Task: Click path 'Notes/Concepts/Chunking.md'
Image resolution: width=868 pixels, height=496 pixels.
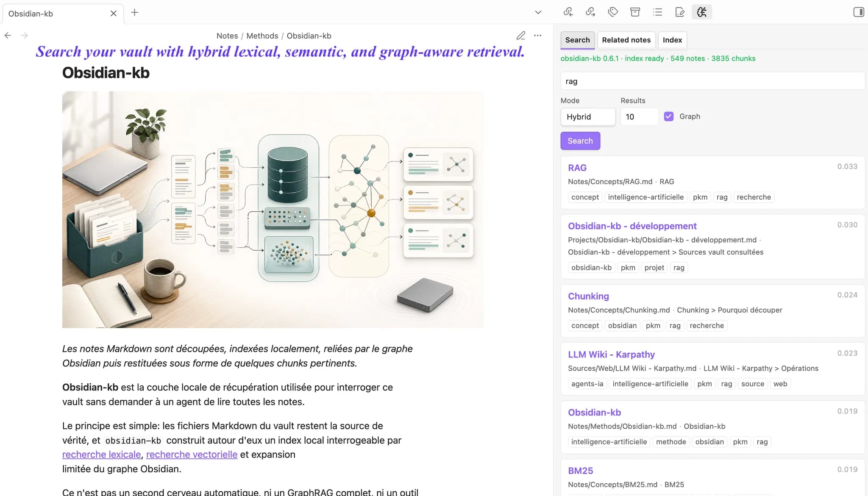Action: tap(619, 310)
